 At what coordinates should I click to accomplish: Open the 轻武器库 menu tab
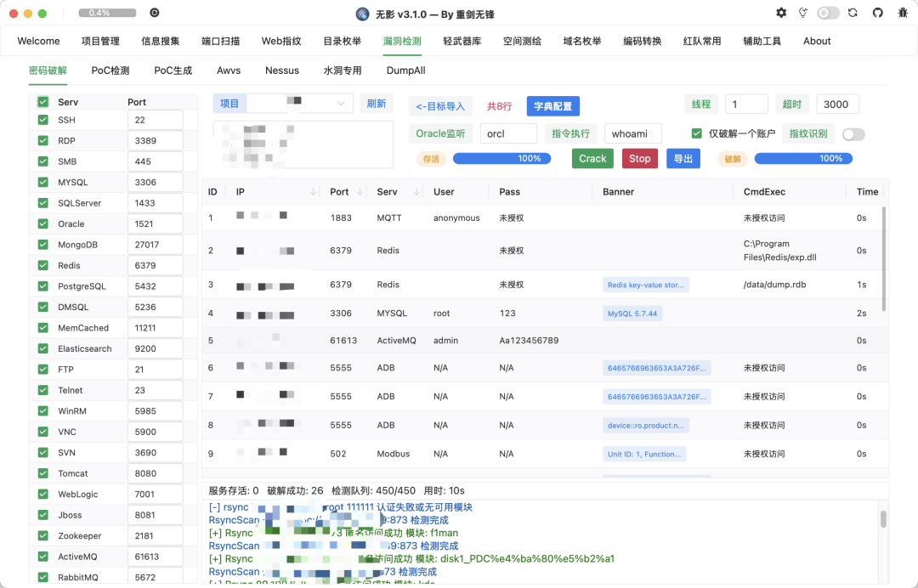point(462,41)
